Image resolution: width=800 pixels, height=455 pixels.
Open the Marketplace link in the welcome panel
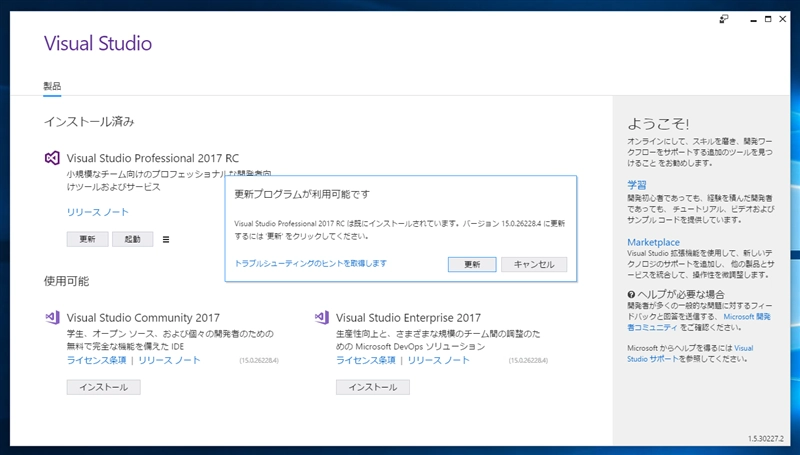coord(654,242)
